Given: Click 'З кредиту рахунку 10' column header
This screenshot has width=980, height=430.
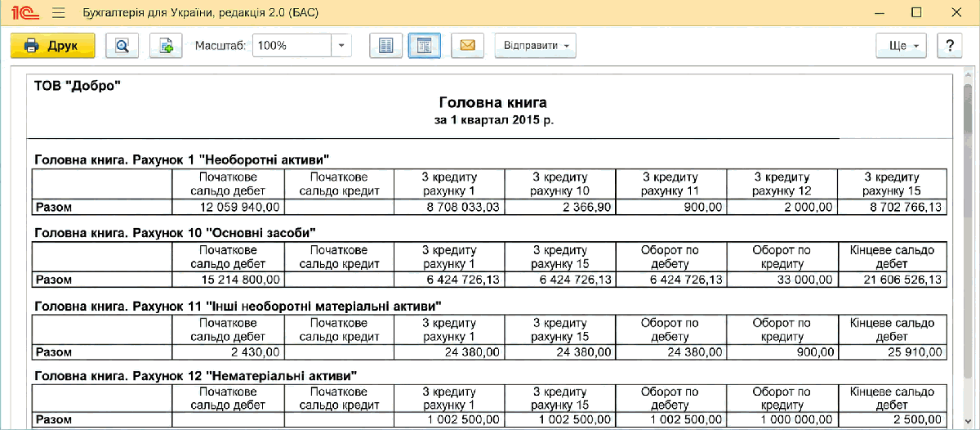Looking at the screenshot, I should [x=559, y=184].
